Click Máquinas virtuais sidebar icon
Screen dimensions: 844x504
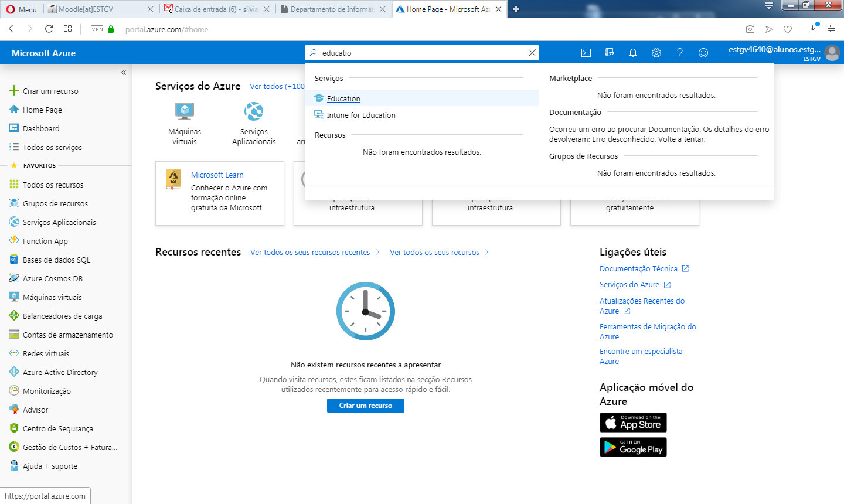pyautogui.click(x=14, y=297)
